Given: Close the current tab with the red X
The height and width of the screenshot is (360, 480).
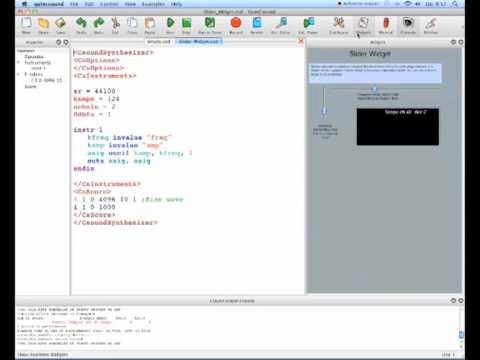Looking at the screenshot, I should click(301, 41).
